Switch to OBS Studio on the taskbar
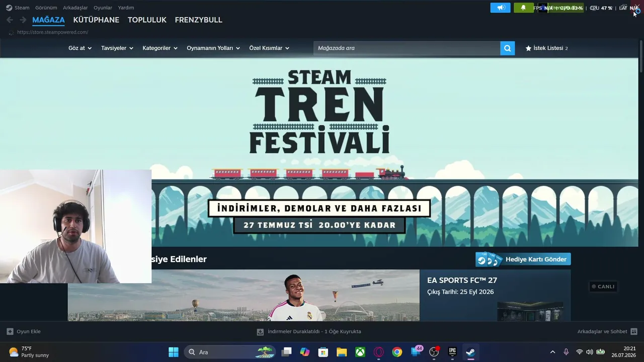Screen dimensions: 644x362 [x=434, y=352]
